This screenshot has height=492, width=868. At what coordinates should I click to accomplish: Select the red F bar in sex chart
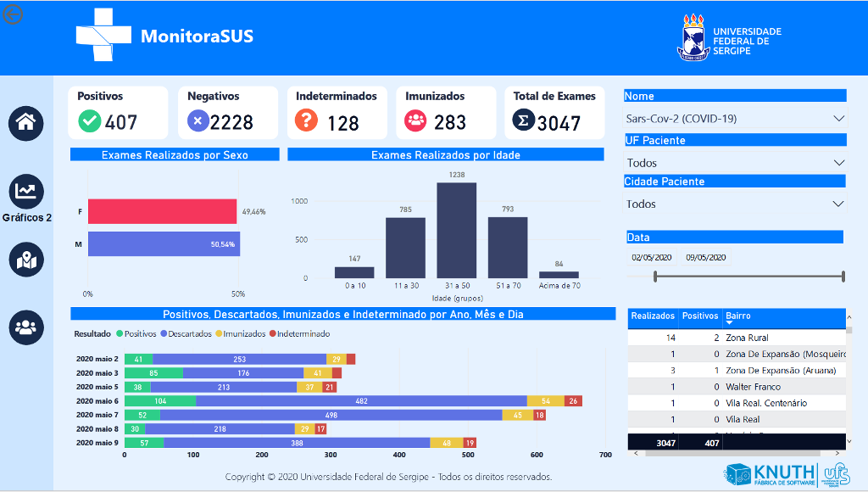[x=162, y=211]
